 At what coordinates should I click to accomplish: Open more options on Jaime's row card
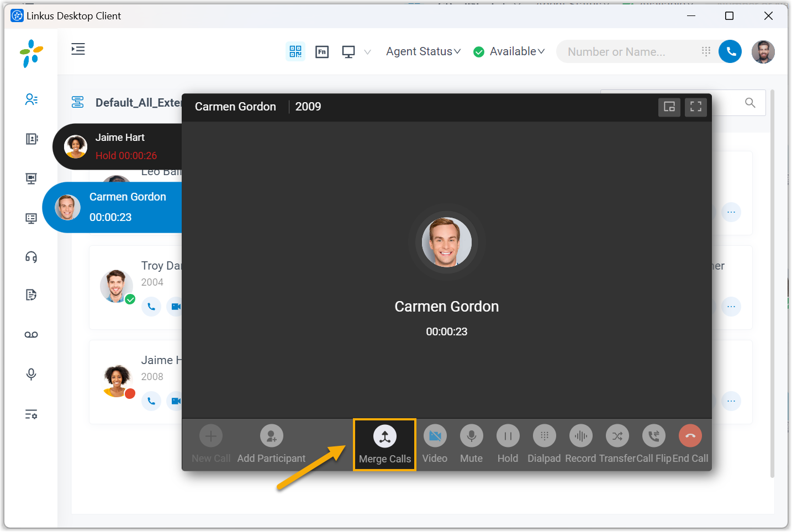point(731,401)
